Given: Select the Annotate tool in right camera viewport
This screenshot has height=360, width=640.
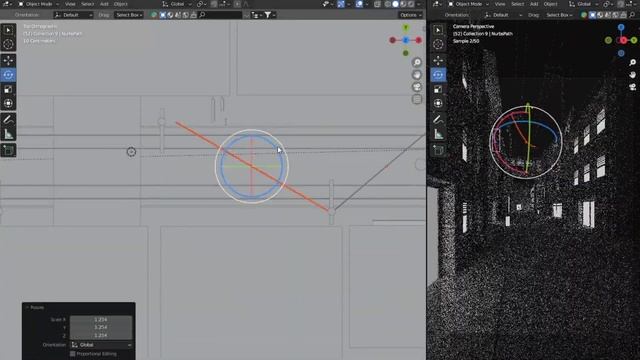Looking at the screenshot, I should click(x=438, y=120).
